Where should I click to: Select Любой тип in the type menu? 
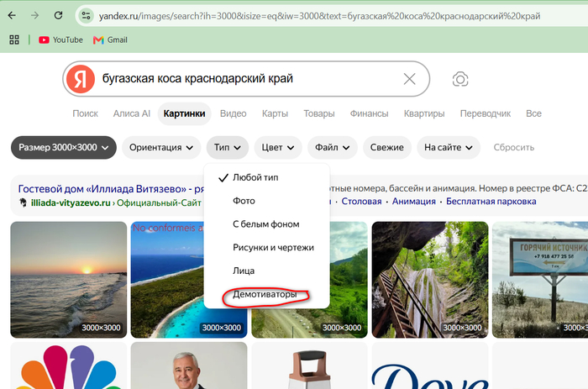click(x=266, y=177)
